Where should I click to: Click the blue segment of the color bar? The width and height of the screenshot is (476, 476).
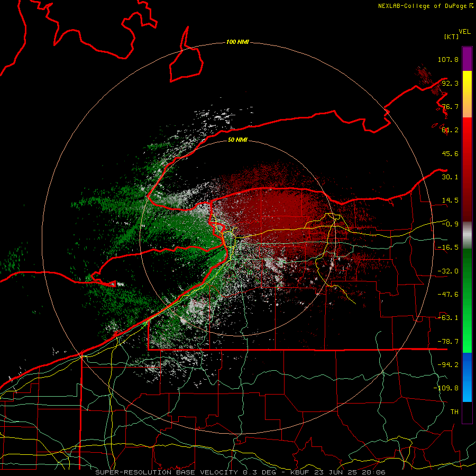tap(467, 377)
